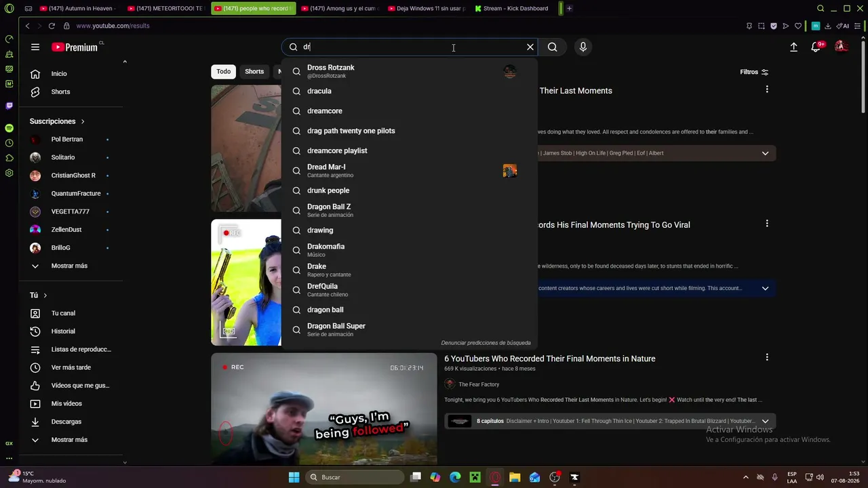Screen dimensions: 868x488
Task: Submit search with the magnifier button
Action: click(553, 47)
